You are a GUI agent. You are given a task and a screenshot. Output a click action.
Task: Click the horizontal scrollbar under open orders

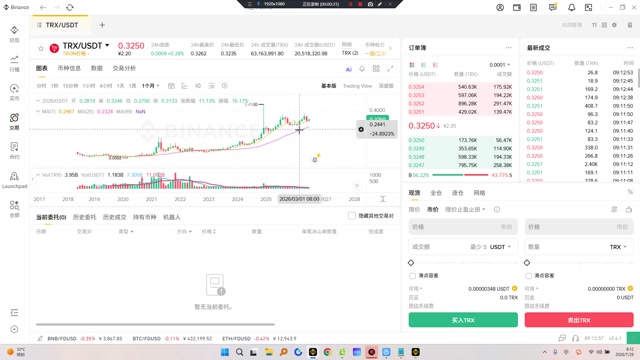pyautogui.click(x=155, y=324)
